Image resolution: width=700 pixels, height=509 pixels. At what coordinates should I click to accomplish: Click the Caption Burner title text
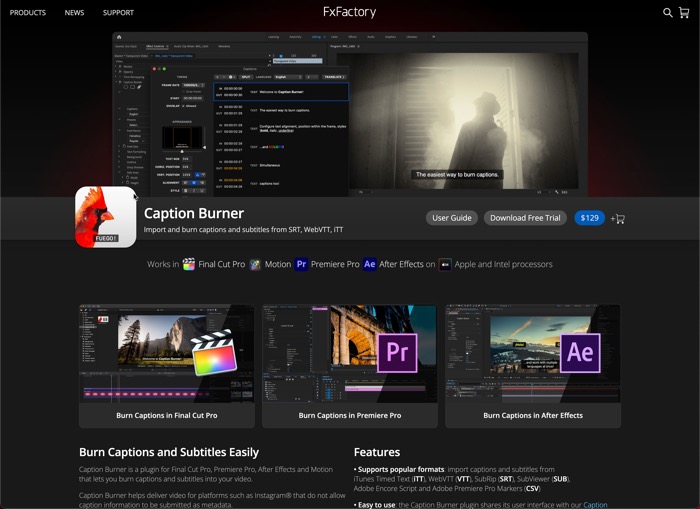tap(194, 213)
